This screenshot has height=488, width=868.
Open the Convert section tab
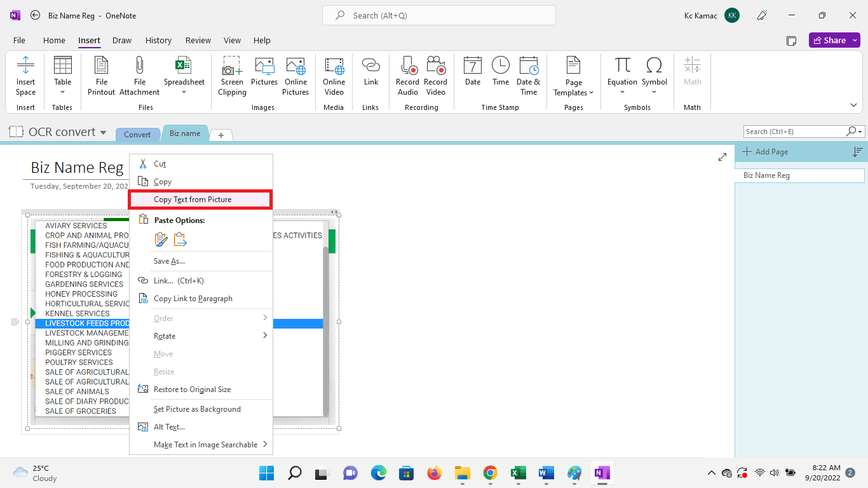coord(137,134)
